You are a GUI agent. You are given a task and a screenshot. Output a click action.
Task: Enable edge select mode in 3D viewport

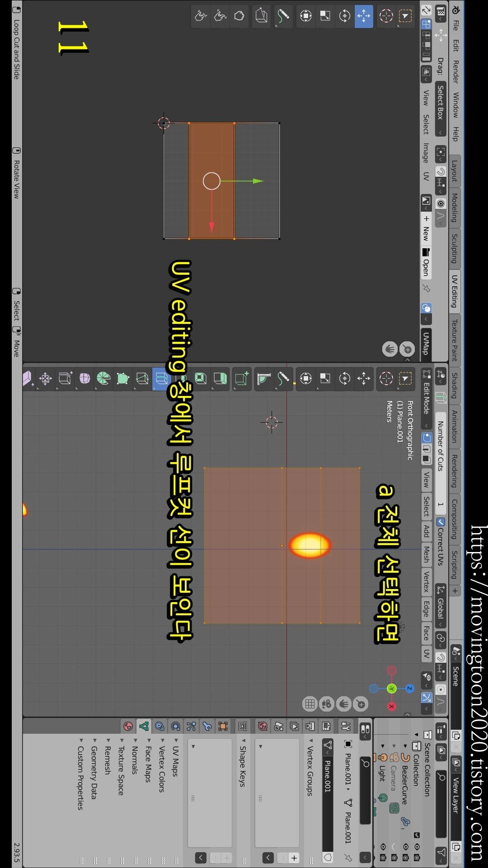[426, 448]
